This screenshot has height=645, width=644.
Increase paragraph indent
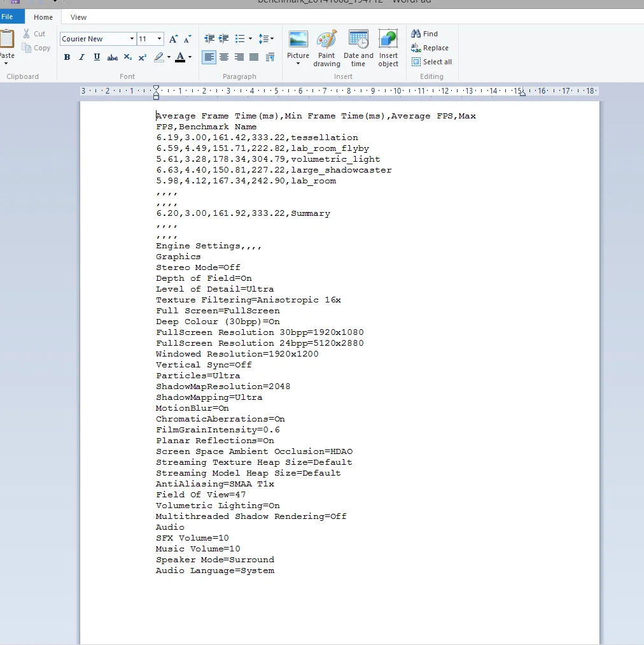224,39
